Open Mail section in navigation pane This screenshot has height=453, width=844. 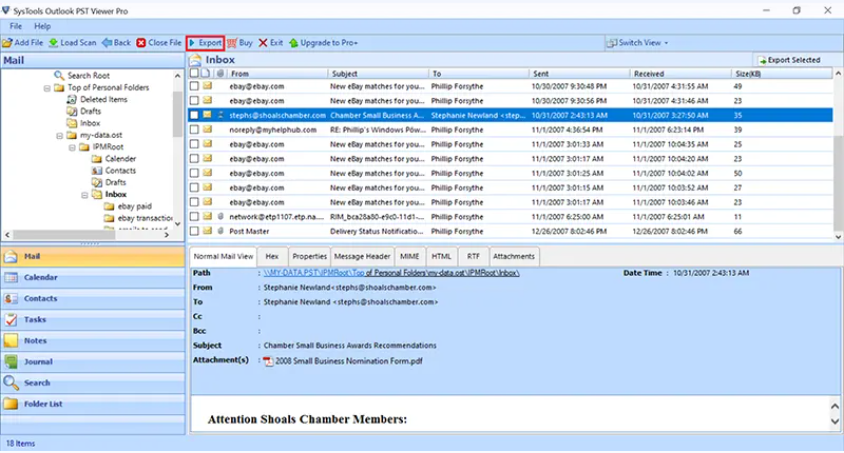(93, 257)
